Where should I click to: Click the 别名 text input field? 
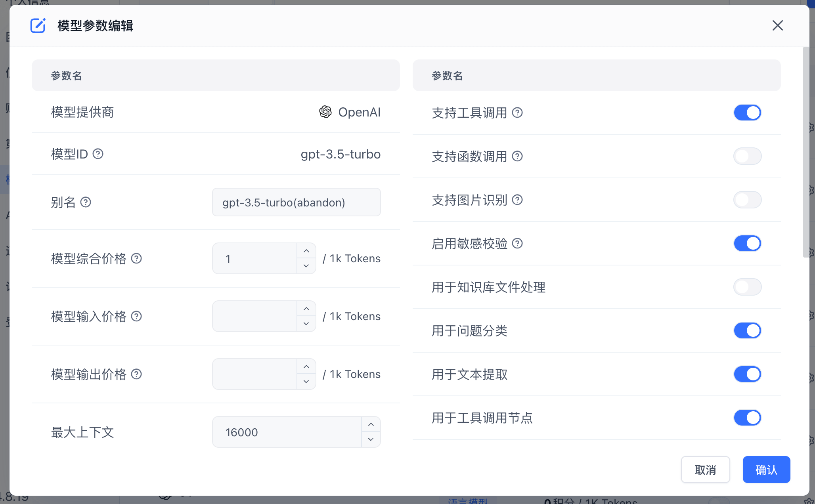(x=296, y=202)
